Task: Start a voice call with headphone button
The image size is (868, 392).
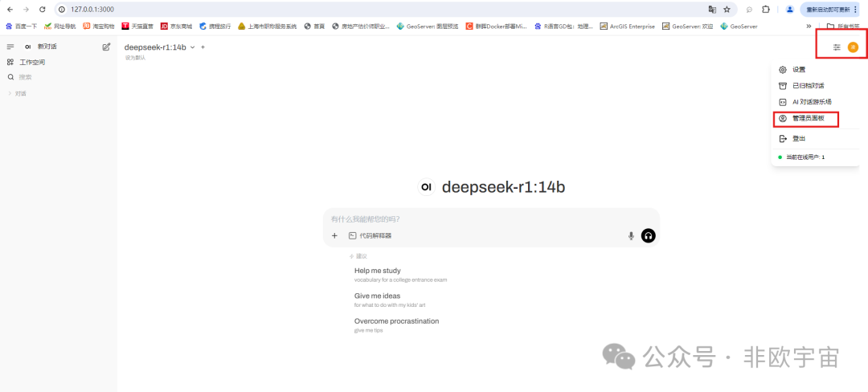Action: [649, 236]
